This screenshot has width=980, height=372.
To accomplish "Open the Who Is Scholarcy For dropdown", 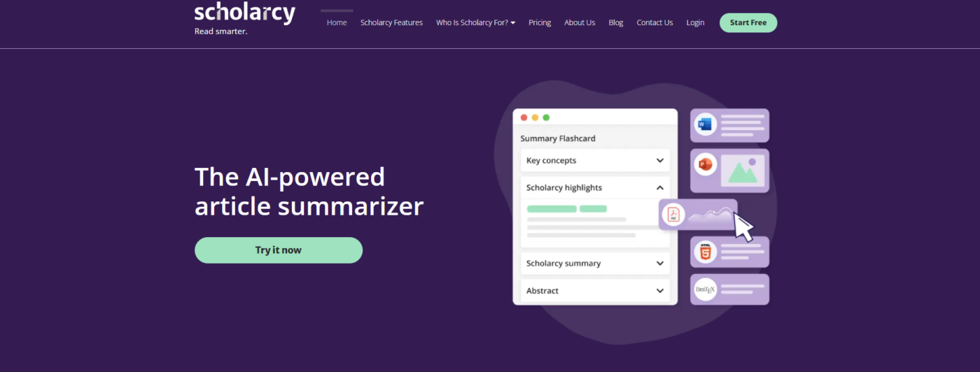I will (x=475, y=23).
